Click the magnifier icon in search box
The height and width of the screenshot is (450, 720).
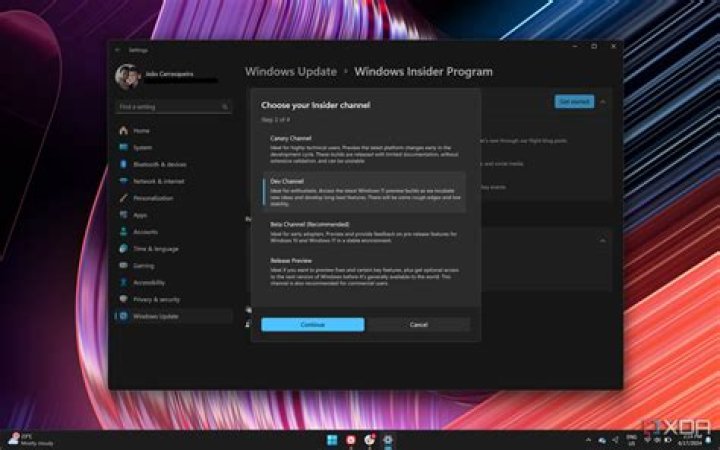225,107
